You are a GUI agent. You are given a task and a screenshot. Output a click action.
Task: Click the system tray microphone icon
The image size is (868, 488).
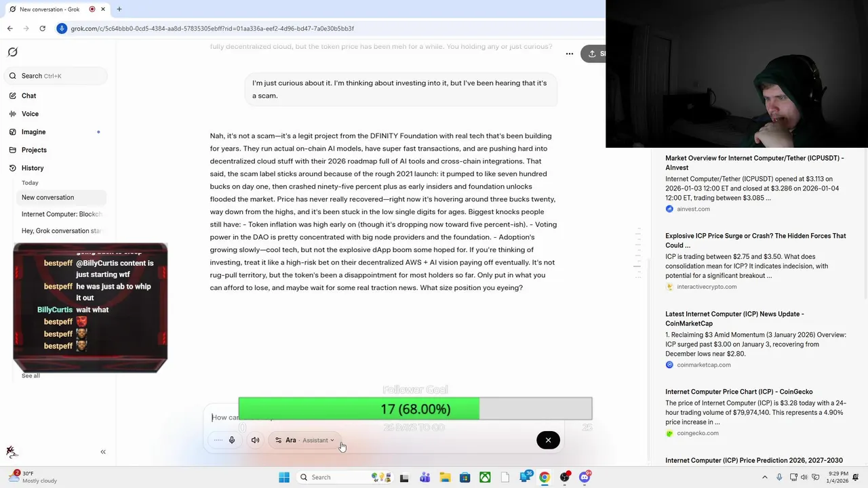coord(779,477)
